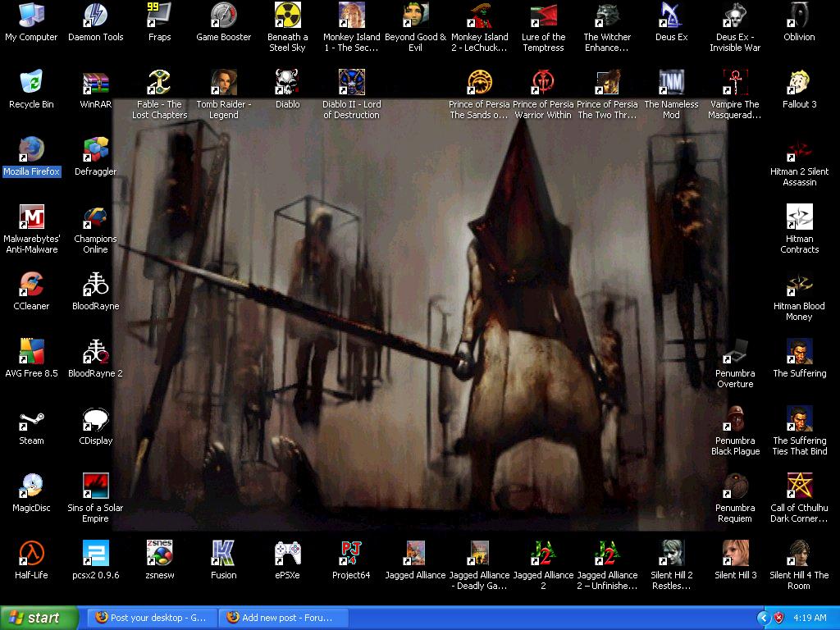Click the taskbar clock showing 4:19 AM
This screenshot has height=630, width=840.
[810, 618]
